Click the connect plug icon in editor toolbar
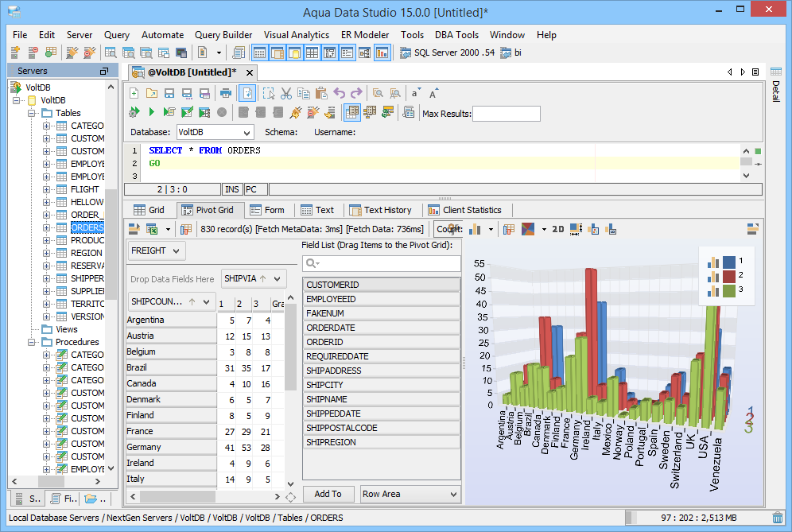 pos(296,112)
